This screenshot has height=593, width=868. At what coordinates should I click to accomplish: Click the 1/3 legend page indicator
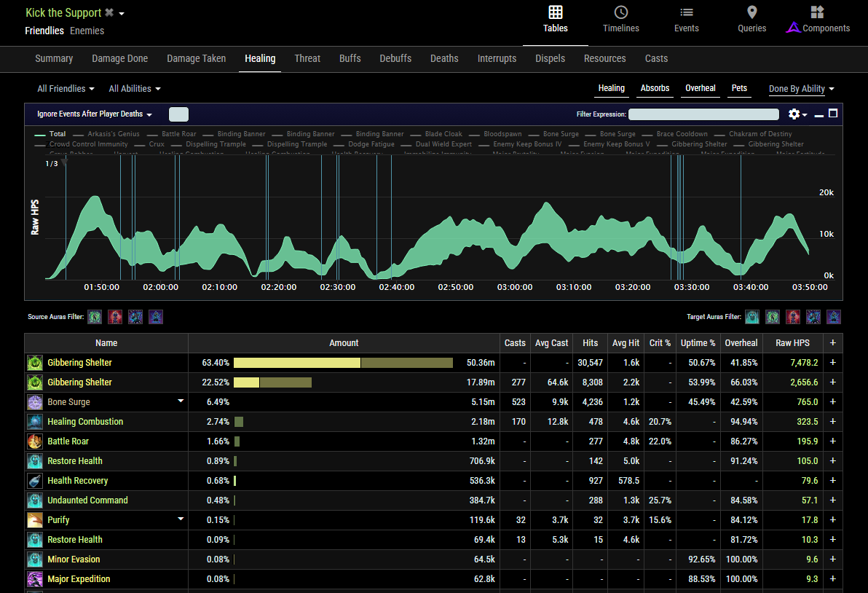pos(52,163)
